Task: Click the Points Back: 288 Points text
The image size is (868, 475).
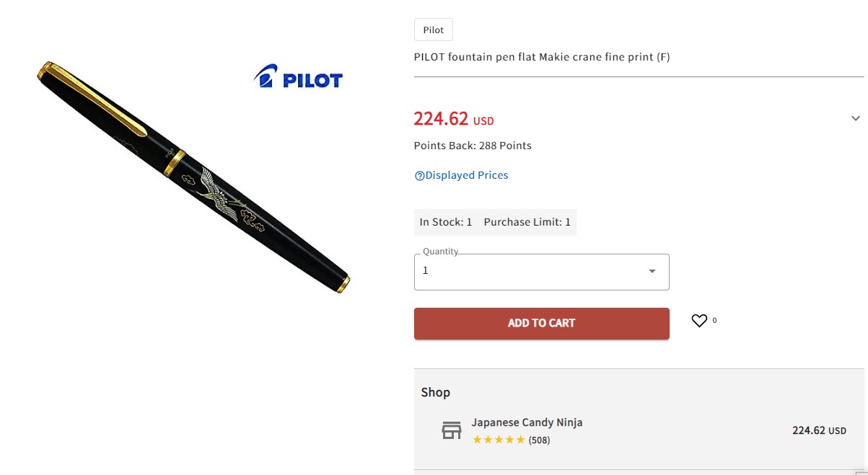Action: [473, 146]
